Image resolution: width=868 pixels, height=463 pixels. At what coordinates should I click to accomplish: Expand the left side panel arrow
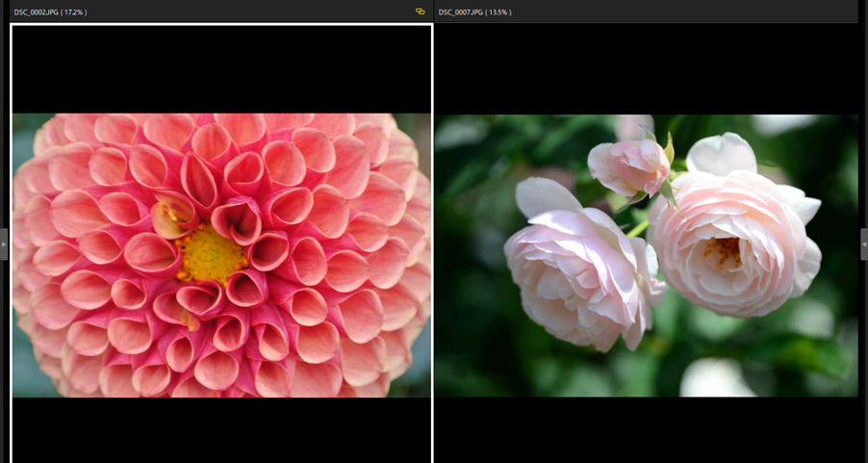[x=4, y=244]
